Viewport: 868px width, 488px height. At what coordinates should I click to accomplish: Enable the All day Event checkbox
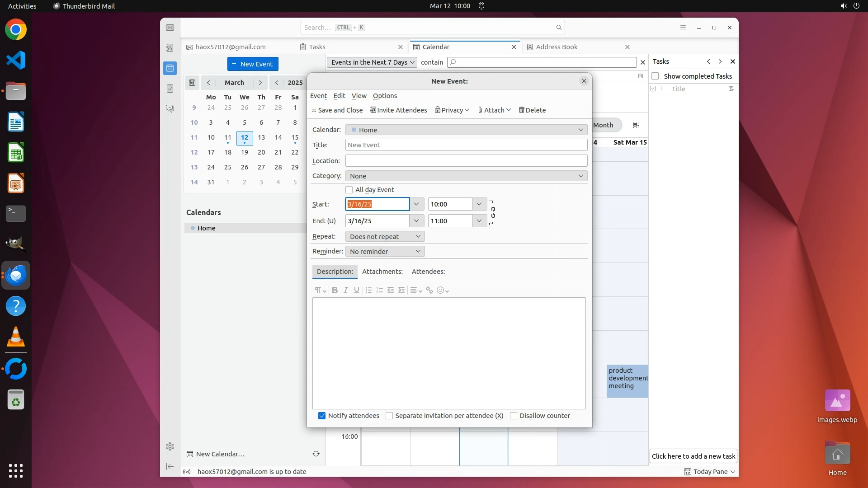(349, 190)
